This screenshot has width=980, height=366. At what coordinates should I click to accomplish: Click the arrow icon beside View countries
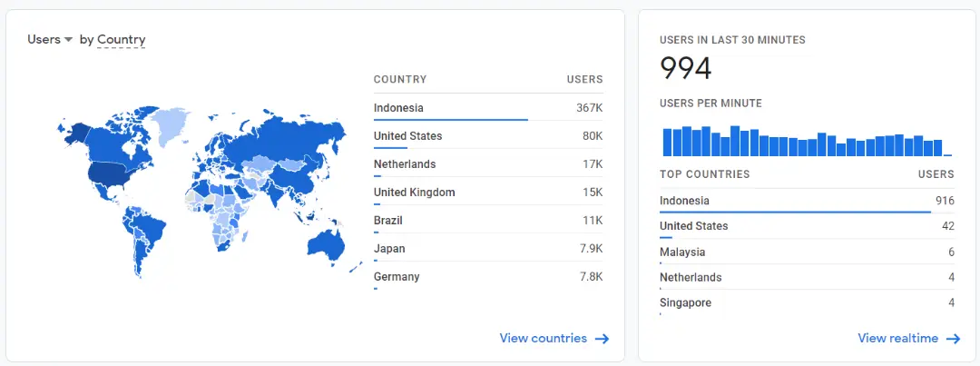[603, 339]
